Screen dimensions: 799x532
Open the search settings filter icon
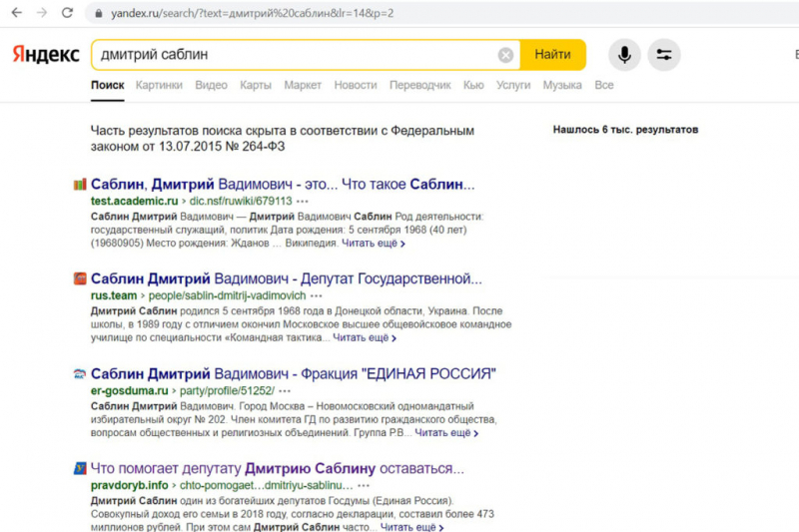coord(664,55)
